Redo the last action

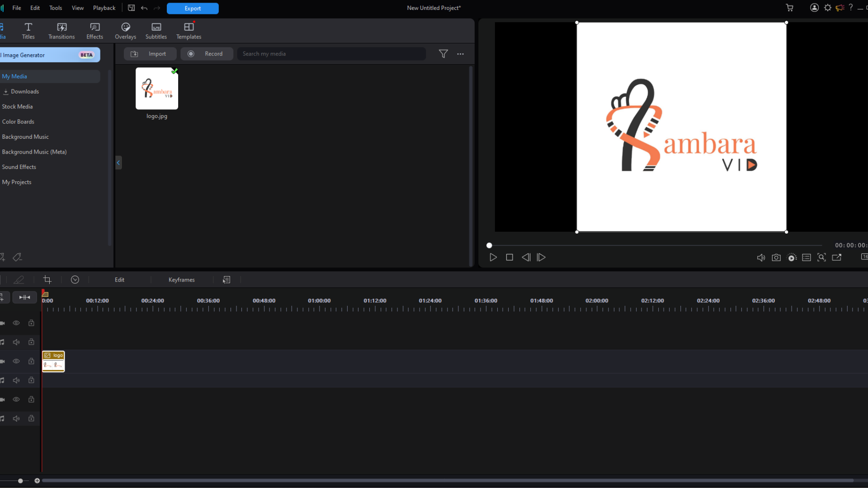click(x=157, y=8)
